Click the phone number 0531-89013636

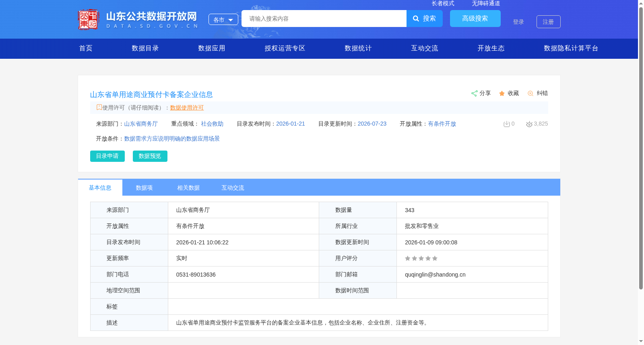click(x=196, y=275)
